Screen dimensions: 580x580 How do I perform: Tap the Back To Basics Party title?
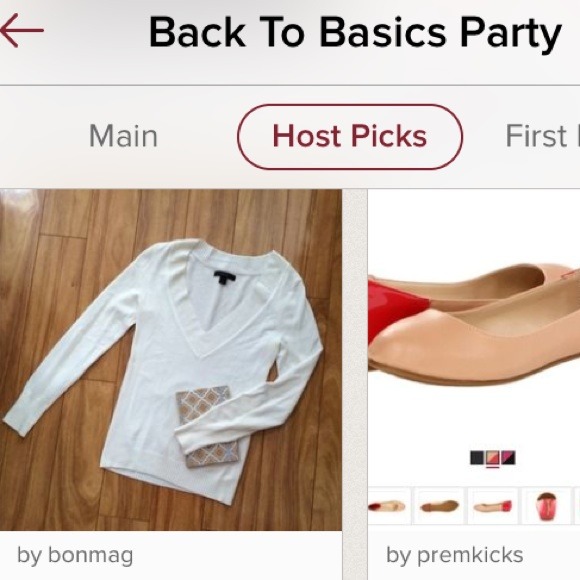355,33
